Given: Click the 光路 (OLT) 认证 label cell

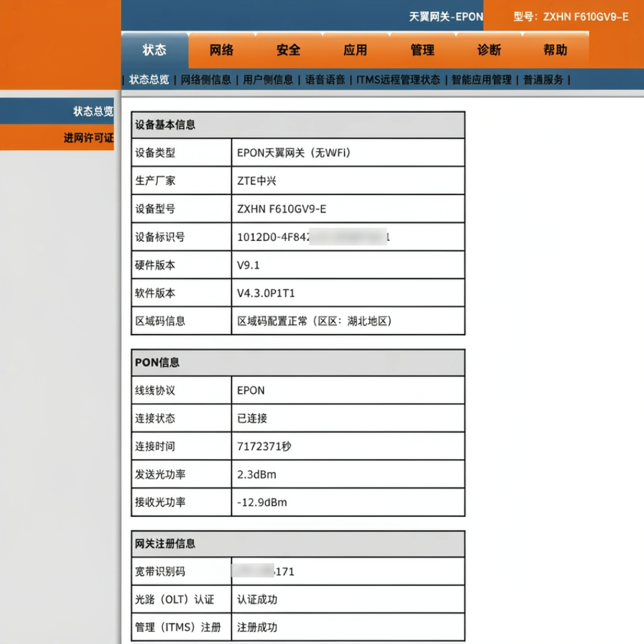Looking at the screenshot, I should (181, 599).
